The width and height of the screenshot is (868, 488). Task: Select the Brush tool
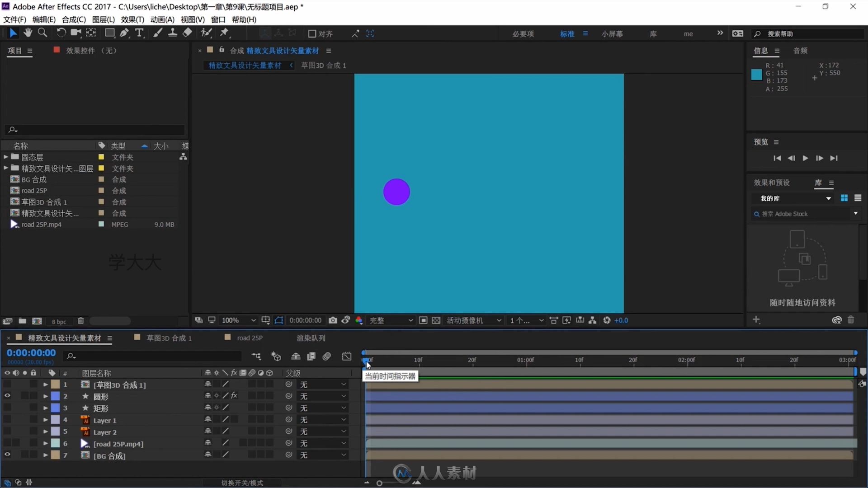point(157,33)
